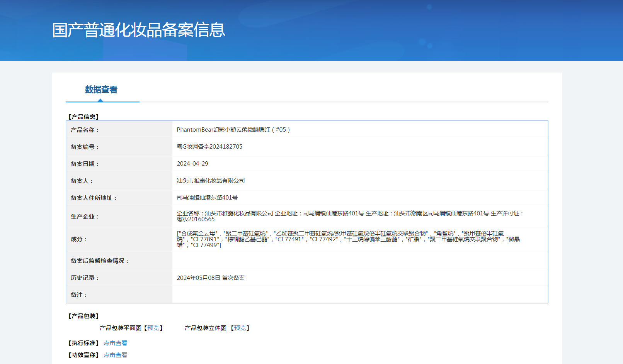Screen dimensions: 623x364
Task: Click the filer 汕头市雅露化妆品有限公司
Action: (211, 181)
